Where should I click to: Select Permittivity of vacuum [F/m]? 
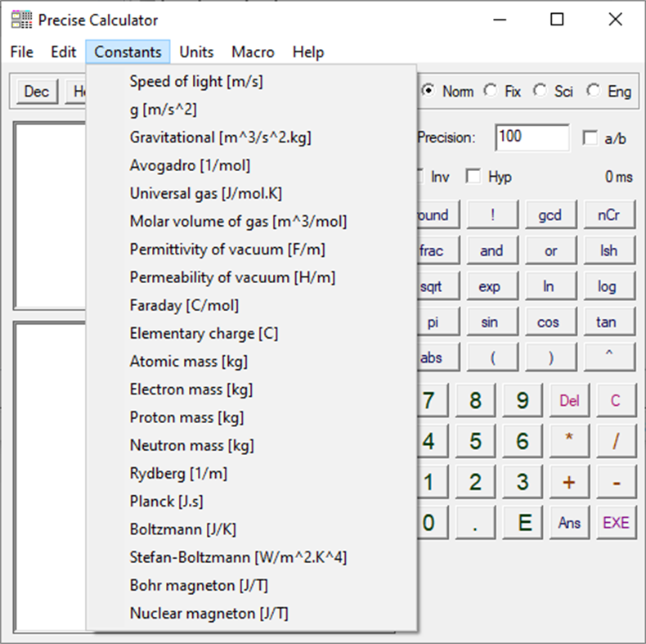pyautogui.click(x=251, y=250)
